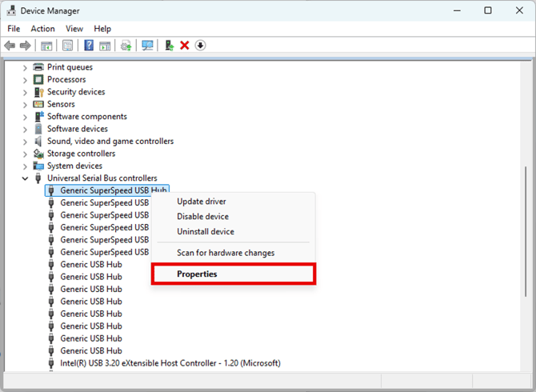This screenshot has width=536, height=392.
Task: Click the red X Uninstall device icon
Action: [x=185, y=45]
